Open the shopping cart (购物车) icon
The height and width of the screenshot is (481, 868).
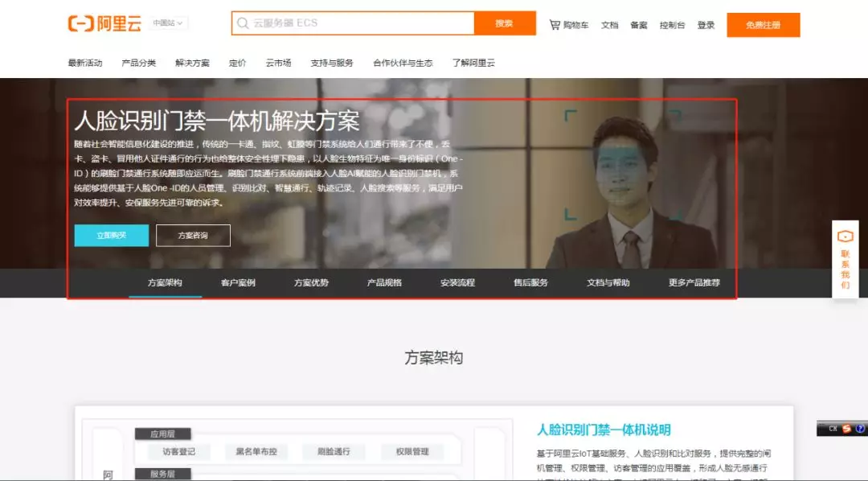[555, 25]
